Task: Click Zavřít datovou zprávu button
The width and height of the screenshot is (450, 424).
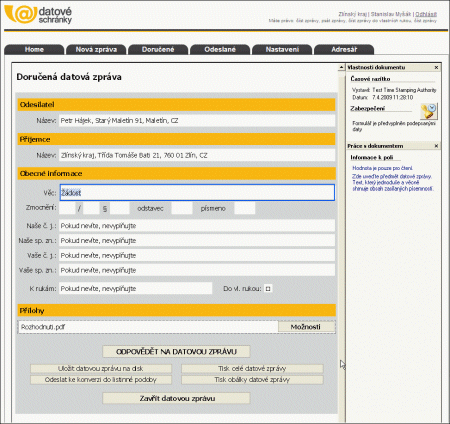Action: [x=176, y=398]
